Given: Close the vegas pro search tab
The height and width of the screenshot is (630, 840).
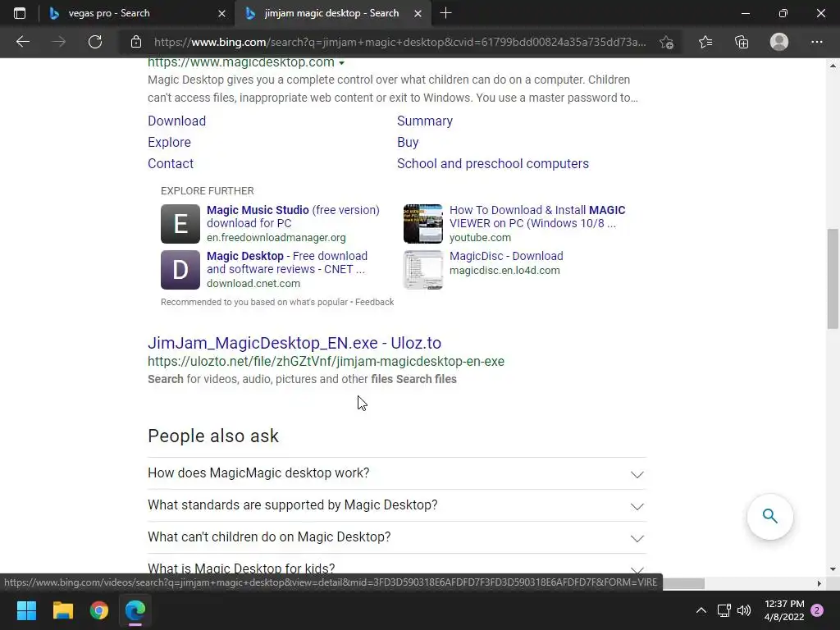Looking at the screenshot, I should tap(221, 13).
